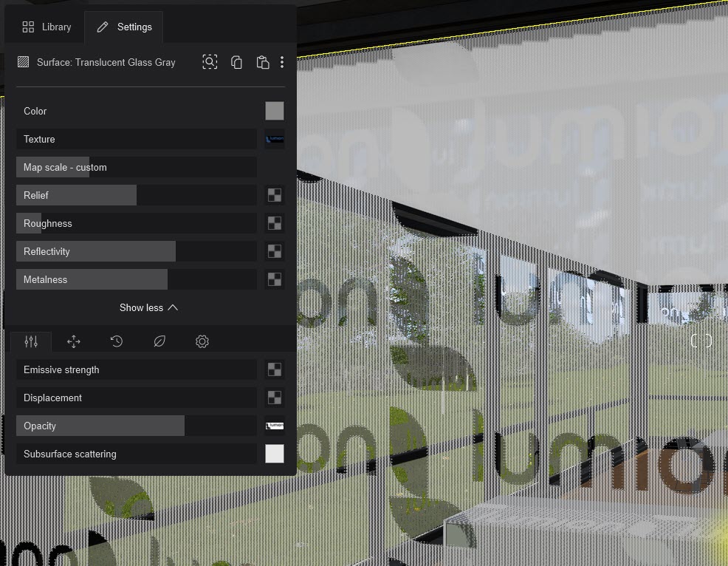Click the hatched surface icon beside material name
The width and height of the screenshot is (728, 566).
[x=23, y=62]
